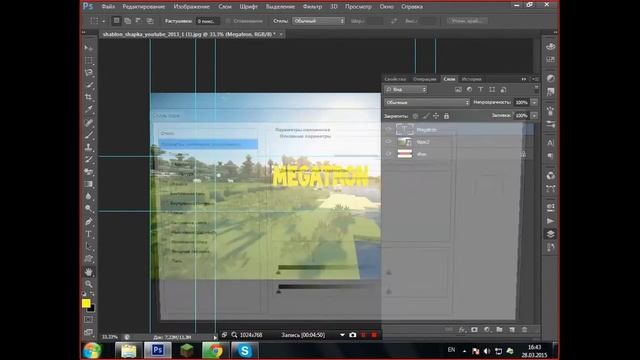The width and height of the screenshot is (640, 360).
Task: Open the layer filter kind dropdown
Action: point(406,89)
